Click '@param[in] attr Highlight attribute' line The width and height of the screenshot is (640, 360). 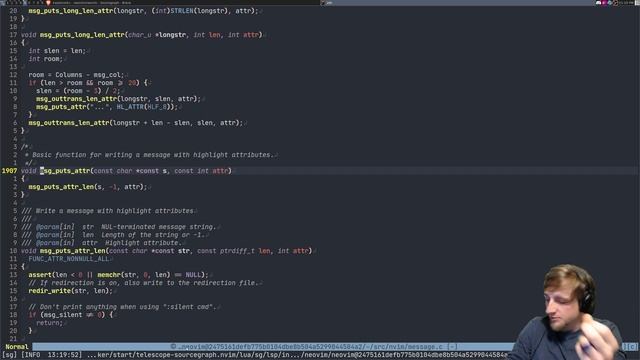coord(102,242)
